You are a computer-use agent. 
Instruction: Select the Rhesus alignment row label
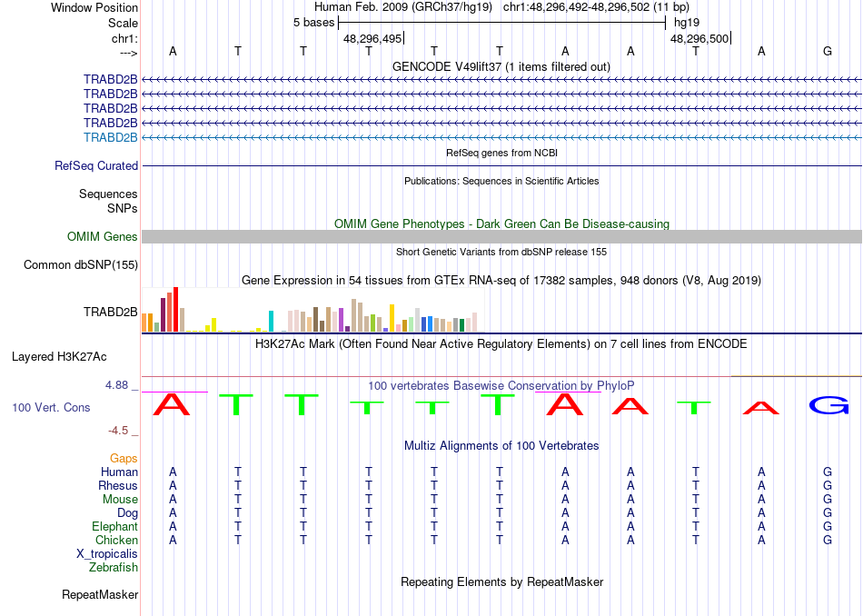(x=118, y=485)
